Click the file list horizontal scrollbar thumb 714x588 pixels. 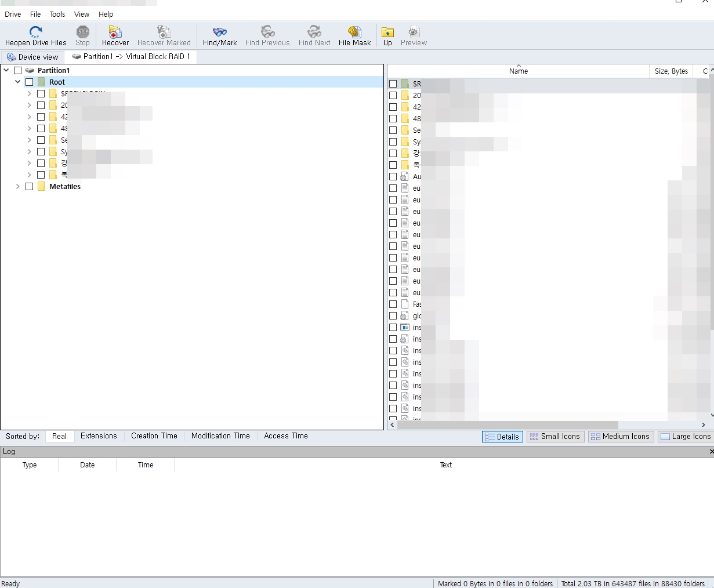pyautogui.click(x=507, y=424)
